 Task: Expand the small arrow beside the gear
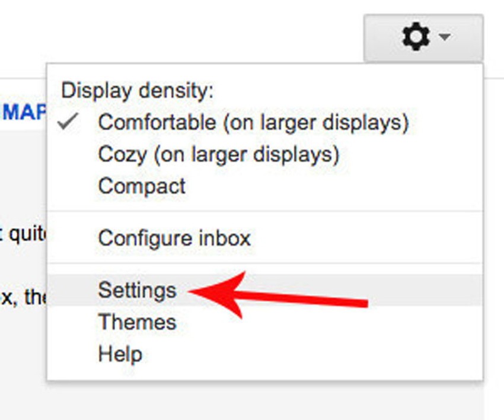click(445, 38)
